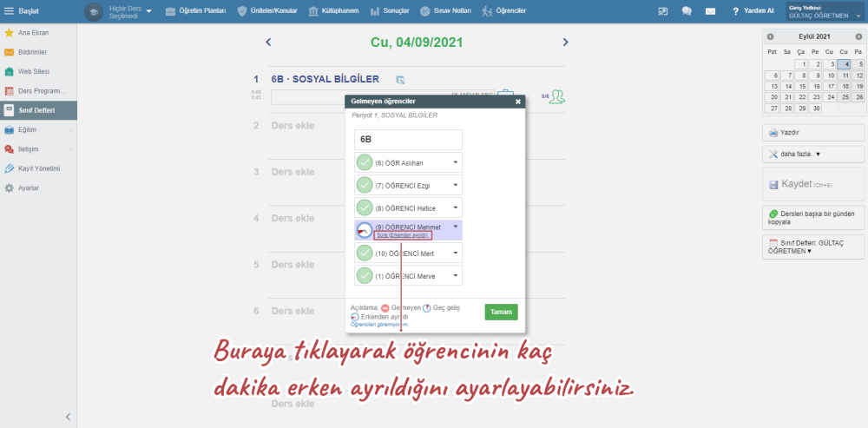Open Öğretim Planları from top bar
This screenshot has height=428, width=868.
tap(195, 11)
